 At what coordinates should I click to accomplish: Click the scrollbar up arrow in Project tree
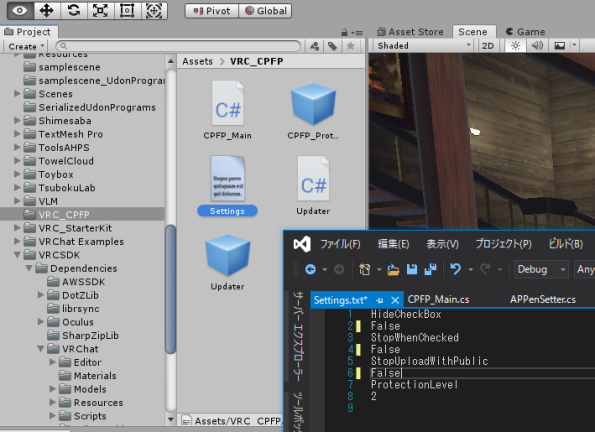pyautogui.click(x=171, y=61)
